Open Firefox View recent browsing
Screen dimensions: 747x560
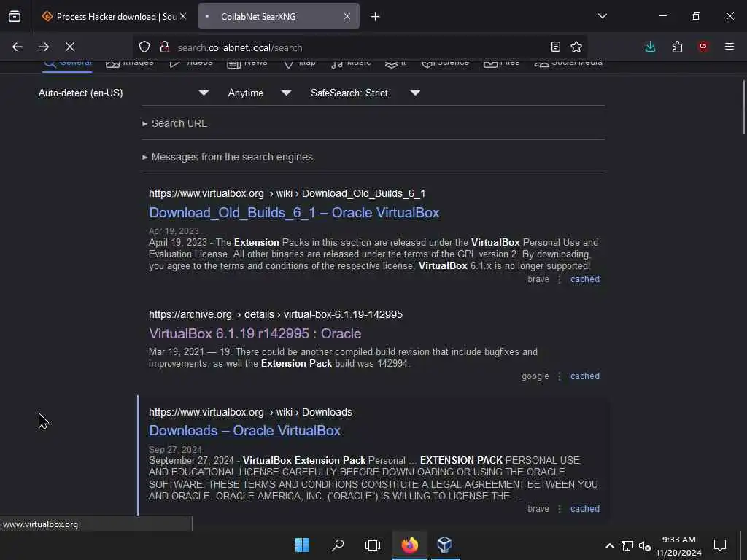[x=15, y=16]
